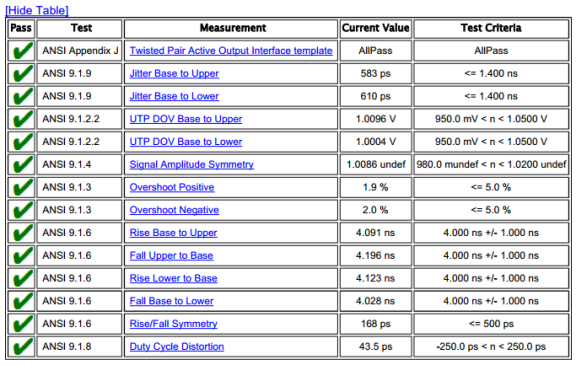Click the pass checkmark beside Signal Amplitude Symmetry
This screenshot has width=576, height=366.
tap(22, 165)
